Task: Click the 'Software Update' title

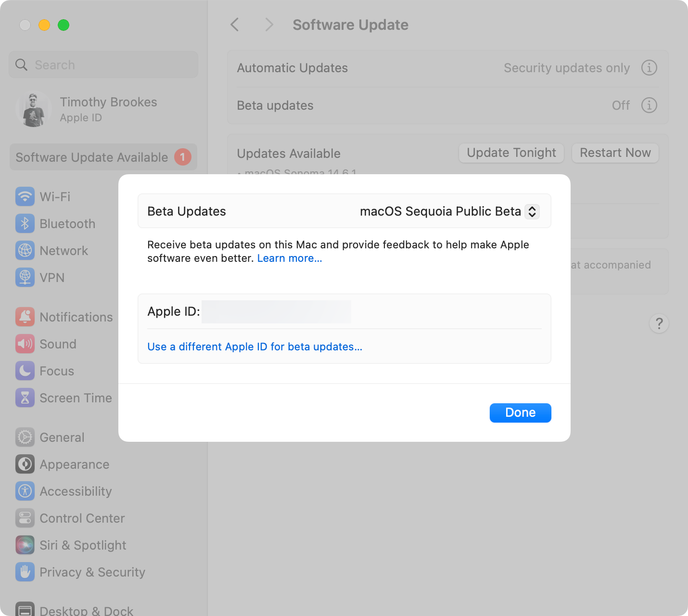Action: coord(351,25)
